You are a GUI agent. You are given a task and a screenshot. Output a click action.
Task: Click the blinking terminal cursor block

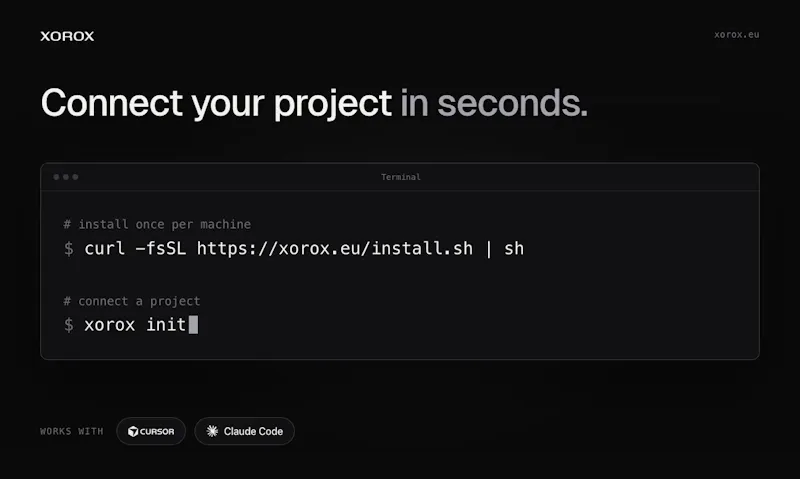tap(193, 324)
